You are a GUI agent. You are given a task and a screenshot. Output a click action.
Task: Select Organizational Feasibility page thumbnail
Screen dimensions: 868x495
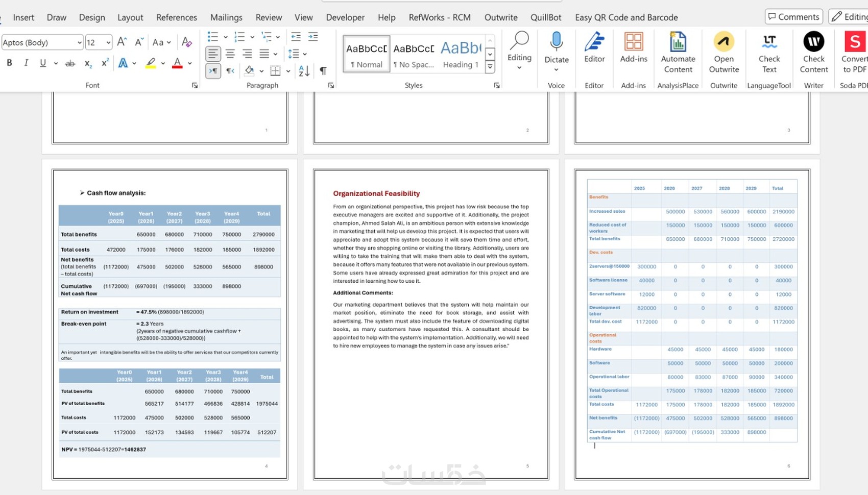click(x=431, y=325)
